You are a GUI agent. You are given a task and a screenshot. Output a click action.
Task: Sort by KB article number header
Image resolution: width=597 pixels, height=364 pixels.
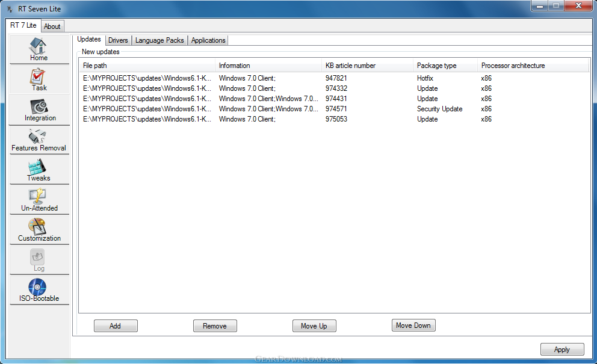click(x=368, y=66)
